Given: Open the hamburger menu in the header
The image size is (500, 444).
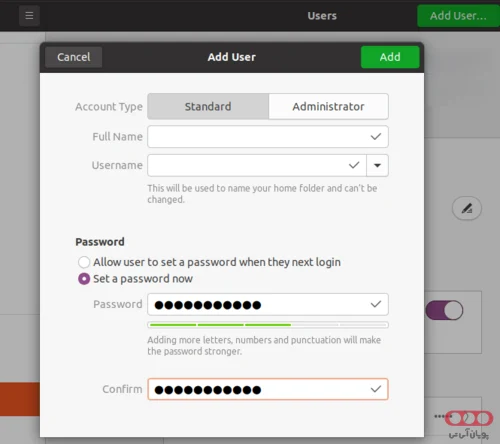Looking at the screenshot, I should coord(29,16).
